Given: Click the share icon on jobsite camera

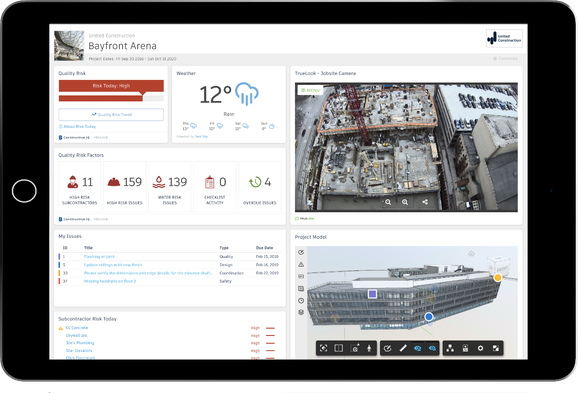Looking at the screenshot, I should tap(425, 202).
